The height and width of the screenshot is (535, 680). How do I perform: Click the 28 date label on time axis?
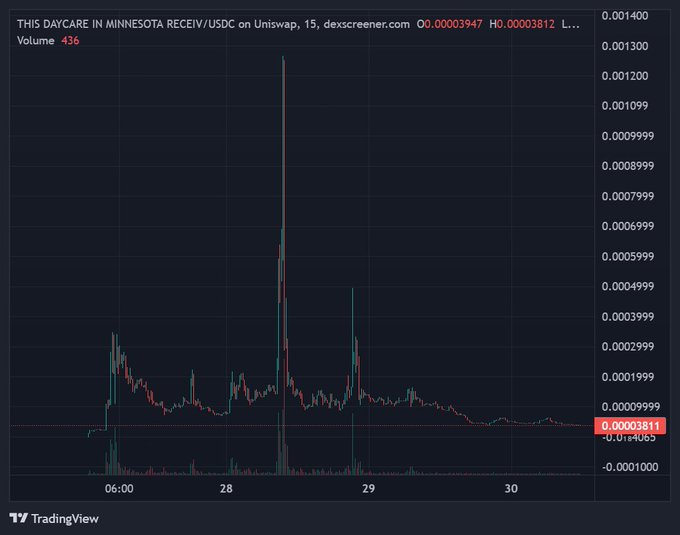coord(227,488)
